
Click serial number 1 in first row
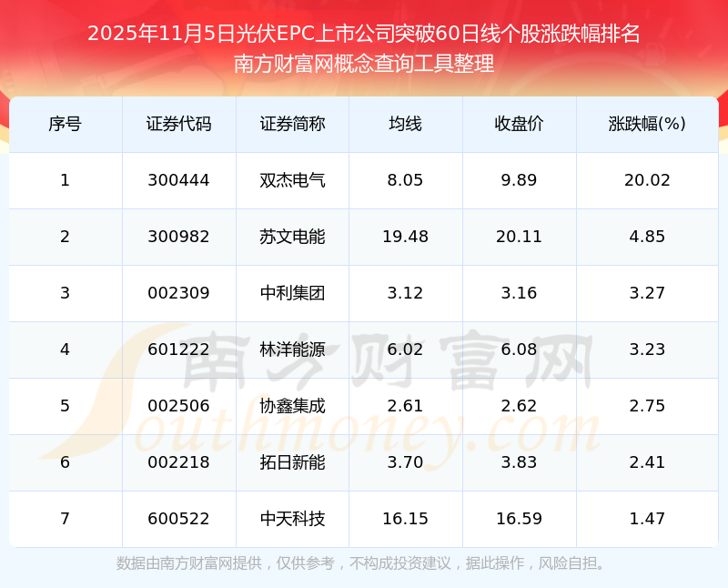pyautogui.click(x=65, y=180)
